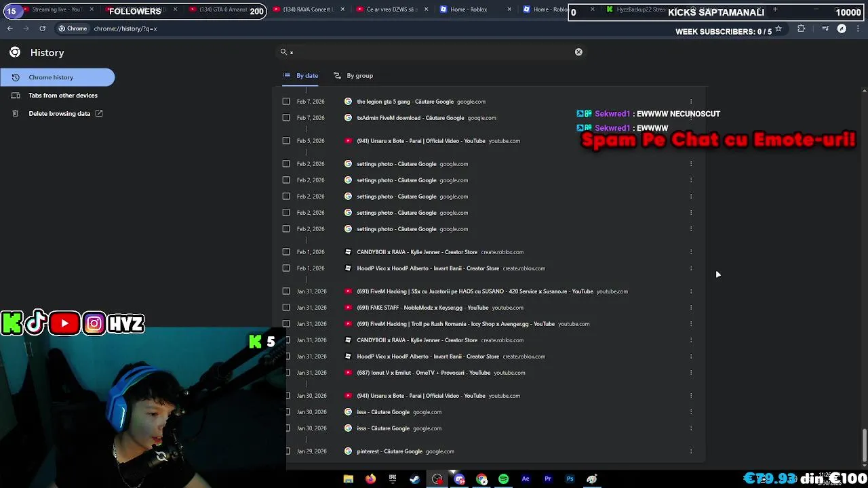Open File Explorer from the taskbar
Image resolution: width=868 pixels, height=488 pixels.
point(348,479)
